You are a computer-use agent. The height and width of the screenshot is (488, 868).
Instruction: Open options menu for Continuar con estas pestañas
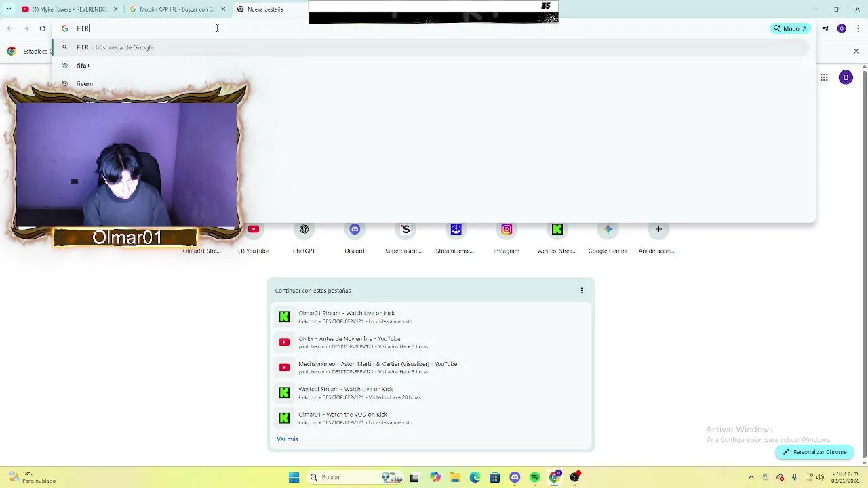[x=581, y=291]
